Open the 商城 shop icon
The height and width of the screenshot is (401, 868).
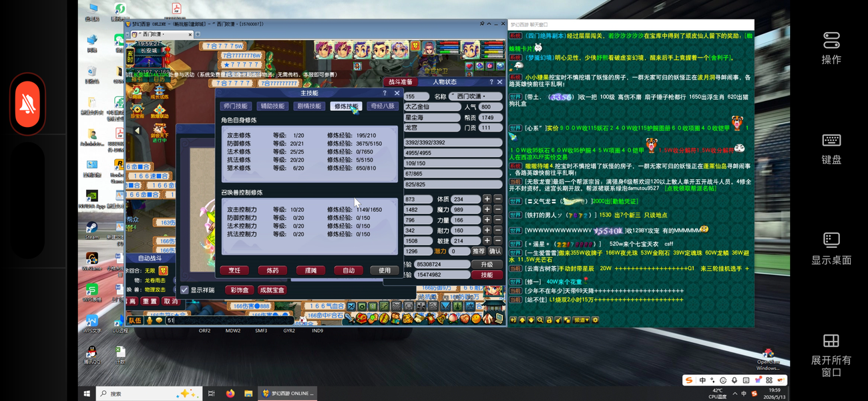click(x=137, y=91)
